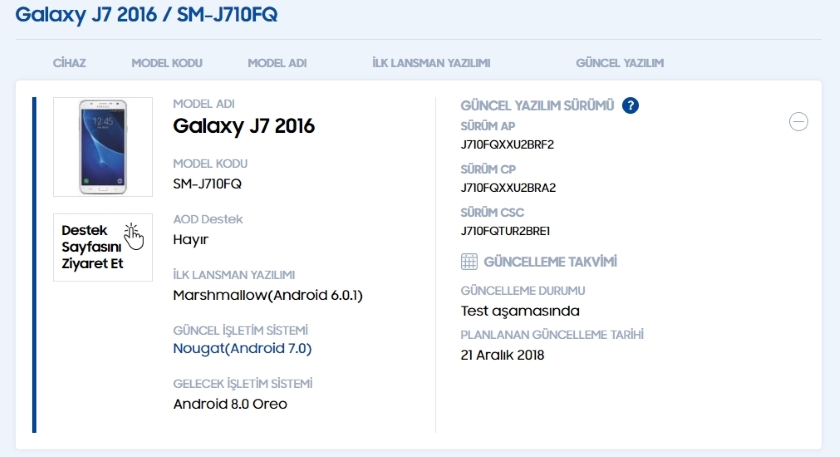Click the bold Galaxy J7 2016 model name

(244, 126)
